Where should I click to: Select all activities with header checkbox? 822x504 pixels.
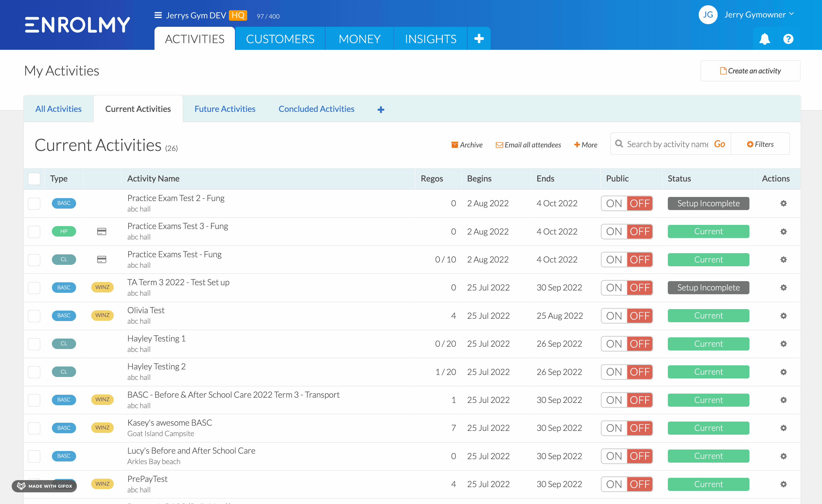(x=34, y=179)
